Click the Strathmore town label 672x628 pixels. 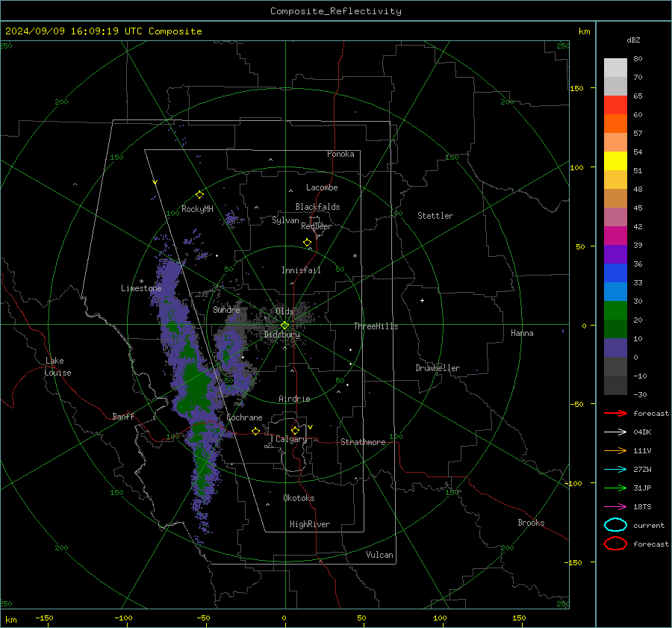click(363, 442)
